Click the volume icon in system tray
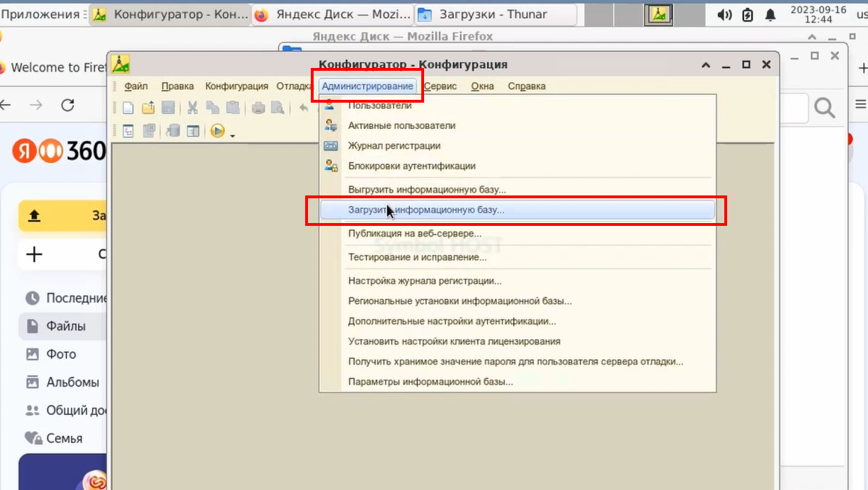 pyautogui.click(x=724, y=14)
